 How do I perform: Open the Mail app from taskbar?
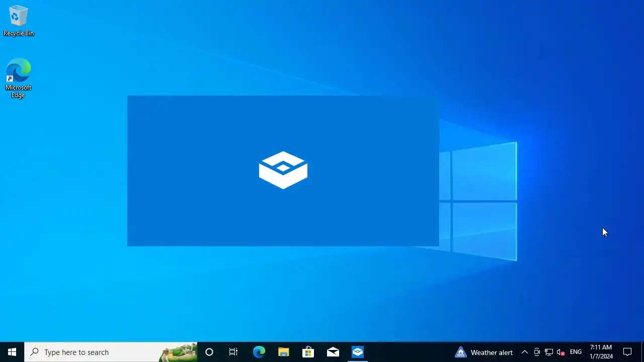point(333,352)
